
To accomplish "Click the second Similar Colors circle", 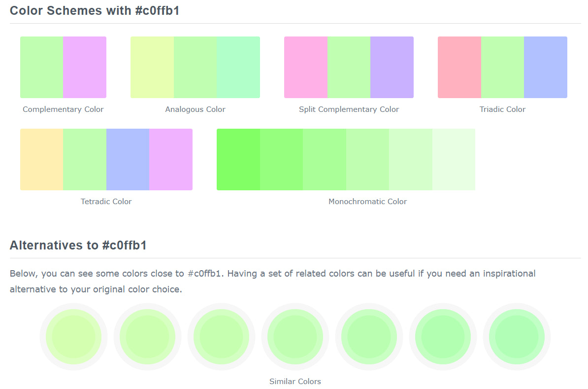I will [x=147, y=337].
